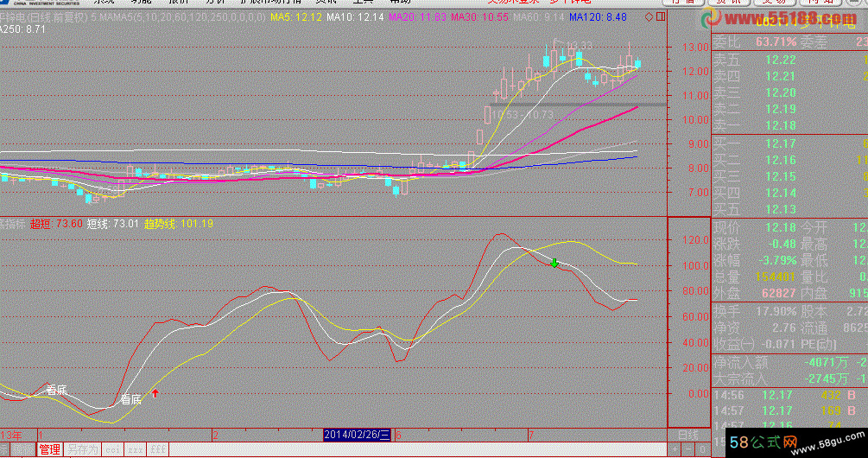868x458 pixels.
Task: Click the 日线 period selector at bottom right
Action: pos(687,435)
